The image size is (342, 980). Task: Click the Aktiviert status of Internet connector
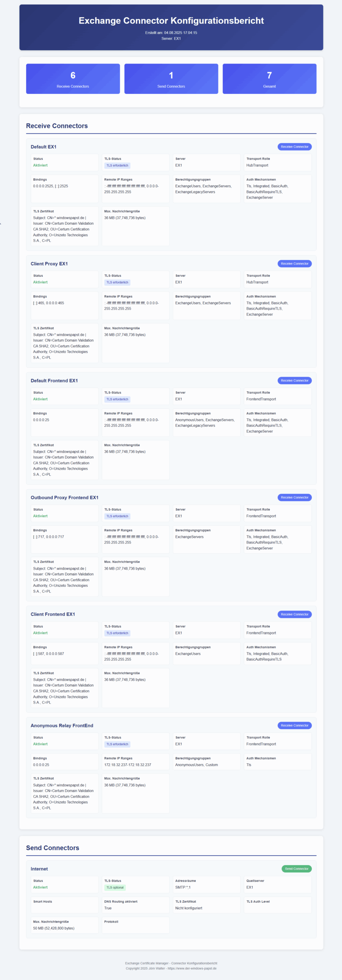(40, 887)
